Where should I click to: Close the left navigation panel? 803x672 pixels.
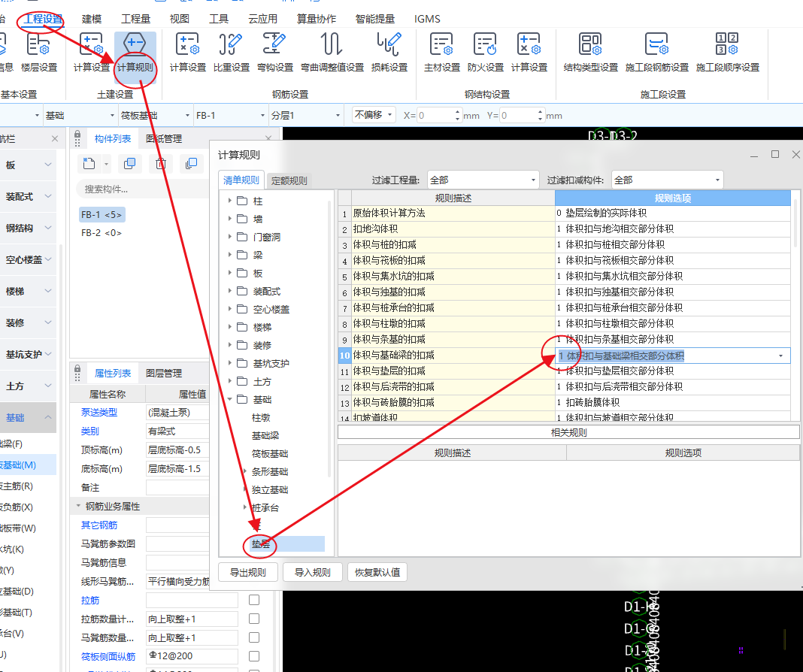pyautogui.click(x=55, y=139)
